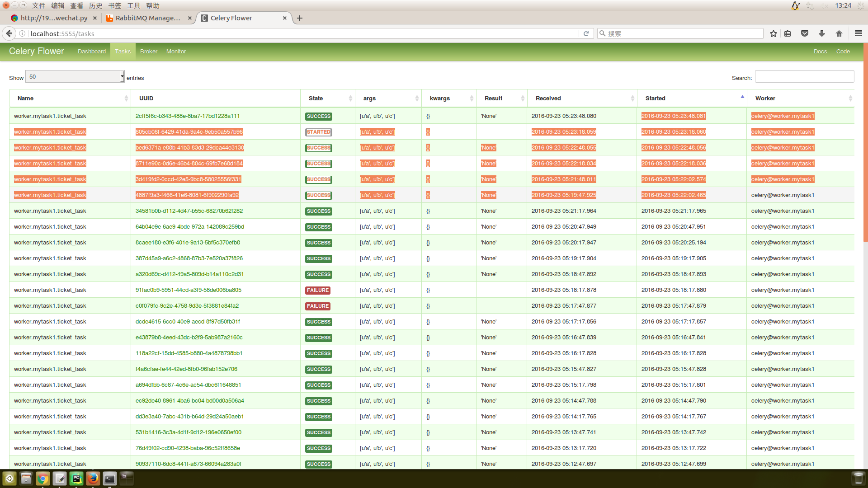
Task: Sort table by args column
Action: (388, 98)
